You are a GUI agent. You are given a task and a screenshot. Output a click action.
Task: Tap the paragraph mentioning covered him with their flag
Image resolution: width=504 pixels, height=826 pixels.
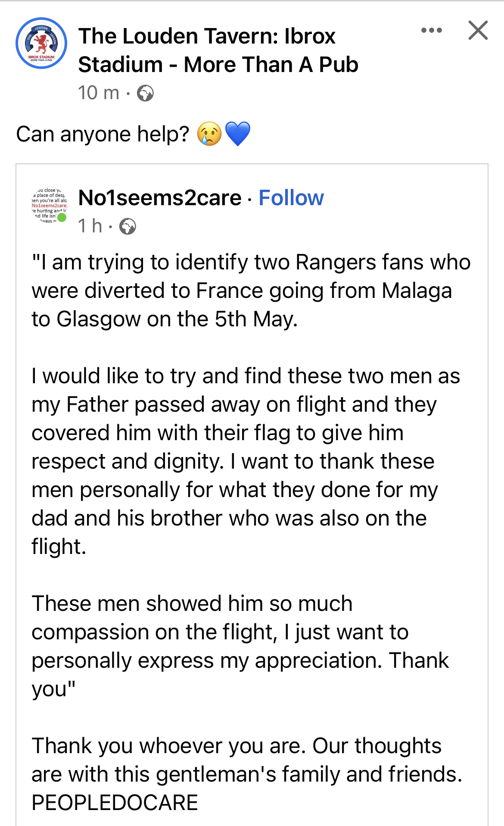[x=246, y=461]
